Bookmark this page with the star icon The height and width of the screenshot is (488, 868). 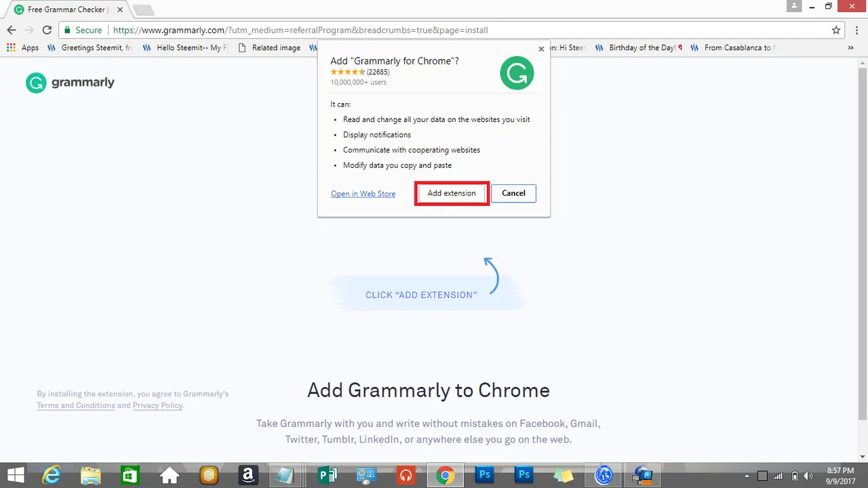(836, 30)
